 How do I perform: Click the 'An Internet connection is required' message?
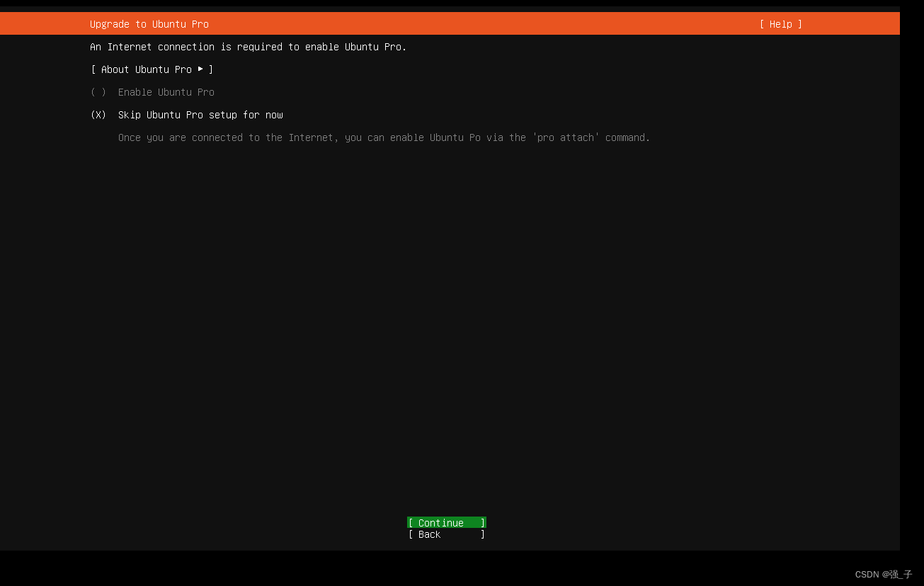pos(249,47)
